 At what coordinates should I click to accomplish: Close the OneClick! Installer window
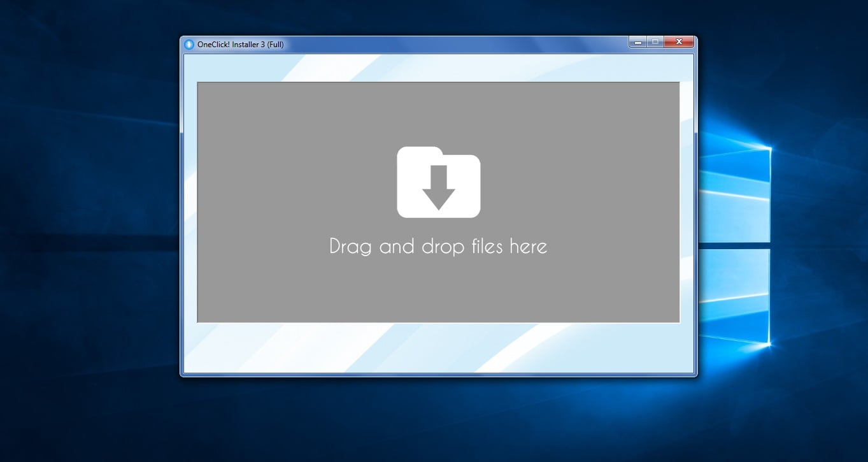(x=678, y=42)
